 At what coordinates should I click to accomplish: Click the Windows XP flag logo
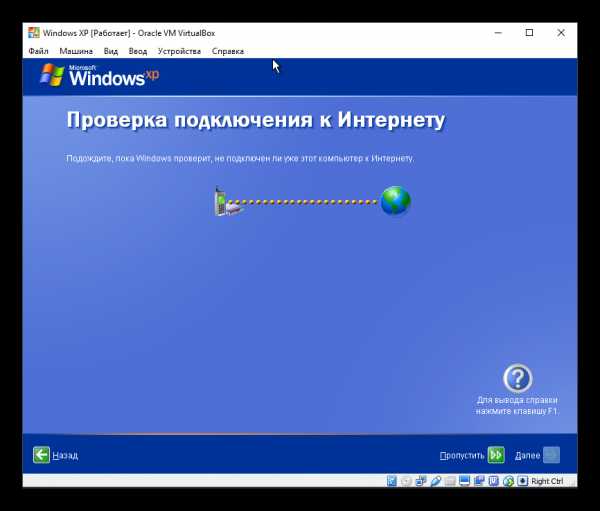click(x=52, y=75)
